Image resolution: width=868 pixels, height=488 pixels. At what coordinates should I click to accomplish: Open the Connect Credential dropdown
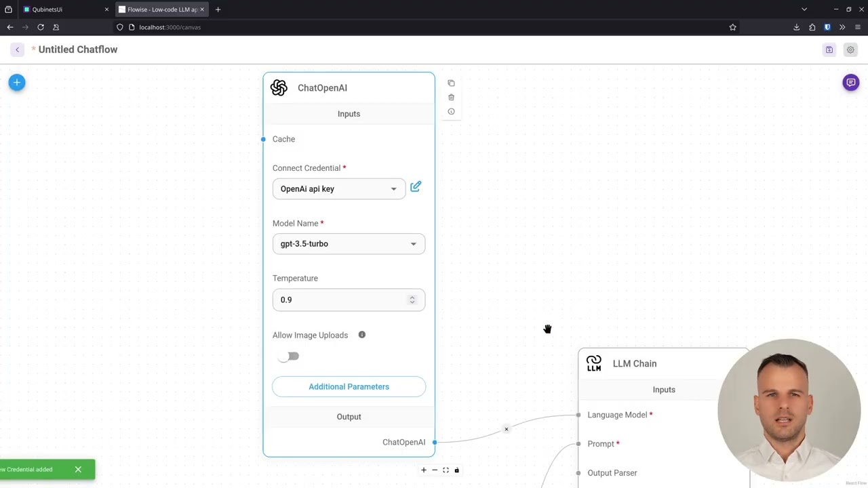tap(339, 189)
